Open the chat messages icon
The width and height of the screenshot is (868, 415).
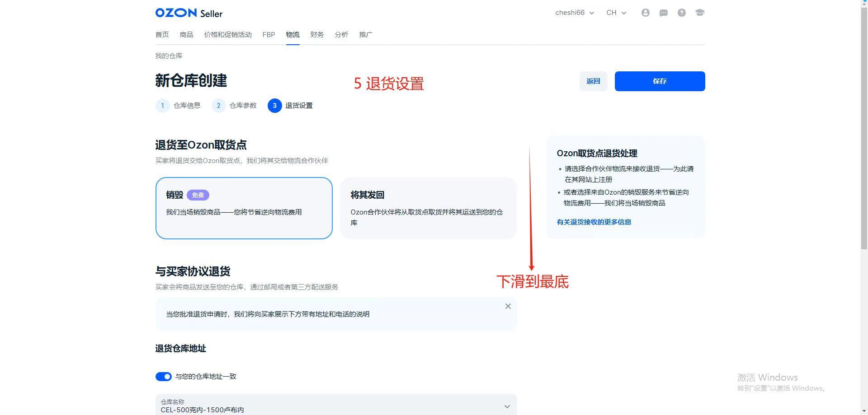(663, 13)
